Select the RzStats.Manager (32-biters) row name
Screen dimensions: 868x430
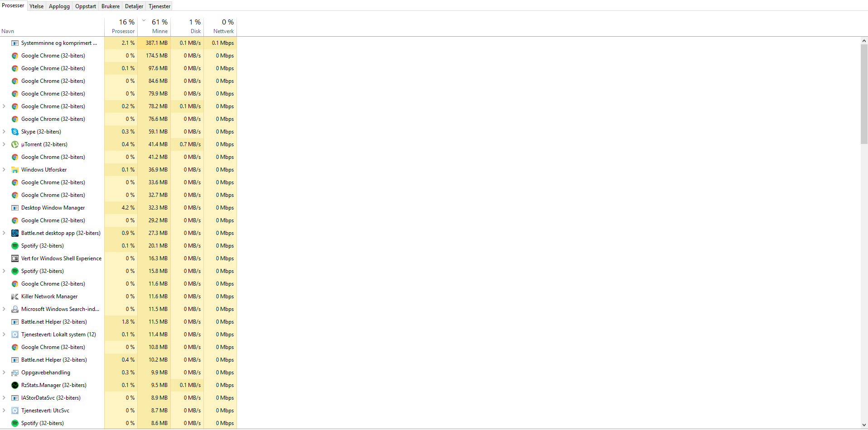pos(54,385)
